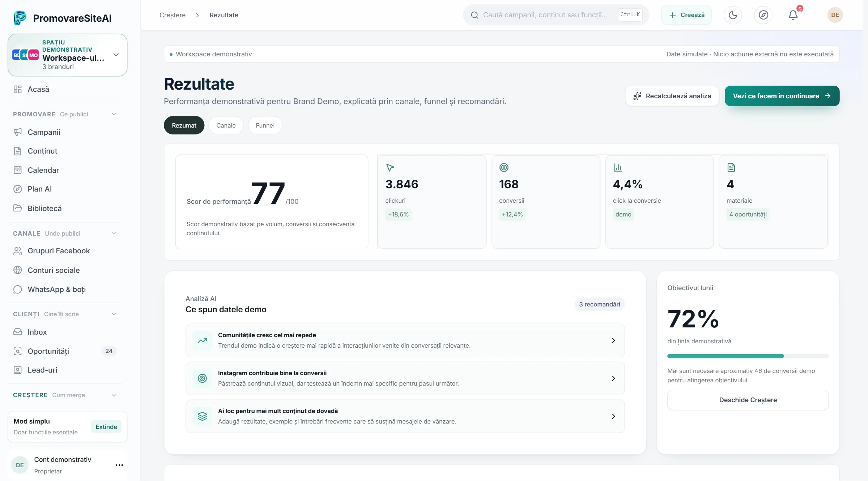The image size is (868, 481).
Task: Open Bibliotecă in the sidebar
Action: coord(65,208)
